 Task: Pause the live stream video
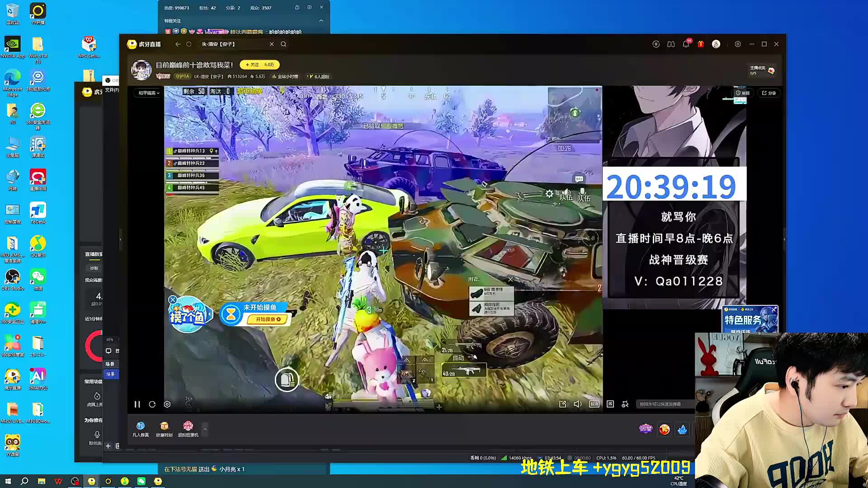(137, 404)
